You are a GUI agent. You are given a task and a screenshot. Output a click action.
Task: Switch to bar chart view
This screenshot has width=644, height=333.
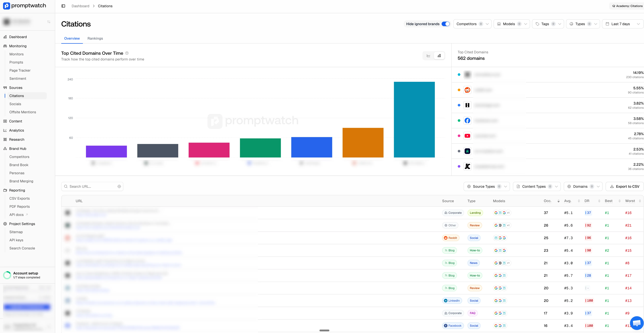point(439,56)
